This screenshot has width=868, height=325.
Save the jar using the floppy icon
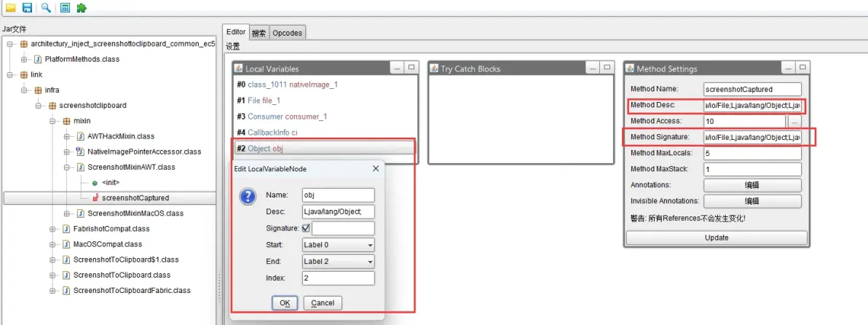point(27,8)
